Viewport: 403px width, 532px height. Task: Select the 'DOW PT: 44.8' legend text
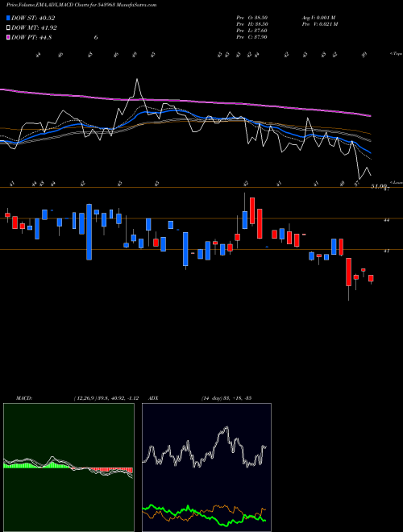(31, 38)
